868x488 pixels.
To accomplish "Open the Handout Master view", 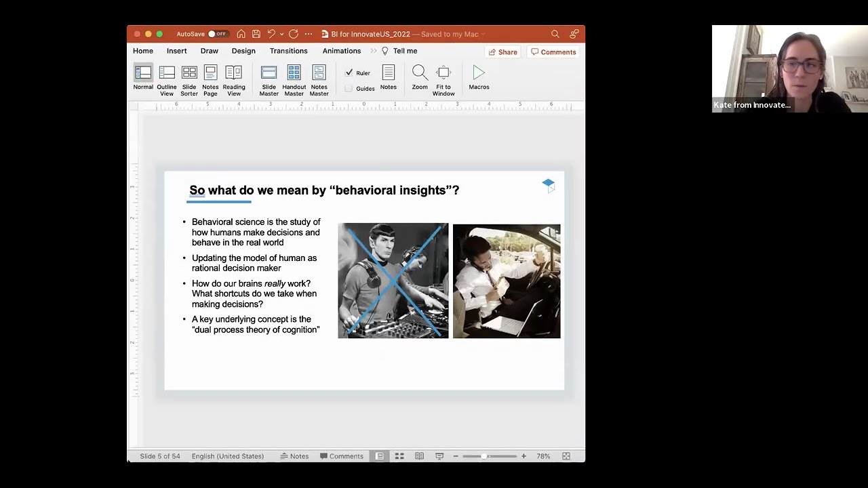I will (x=294, y=81).
